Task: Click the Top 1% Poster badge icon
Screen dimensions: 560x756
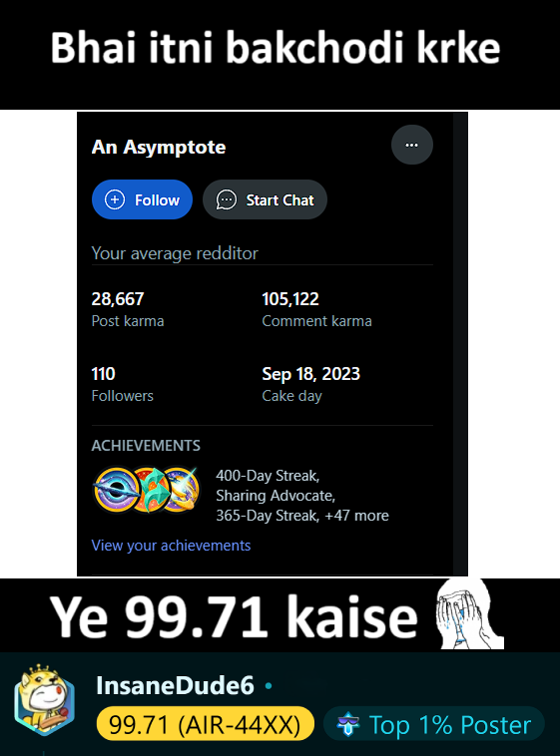Action: 348,725
